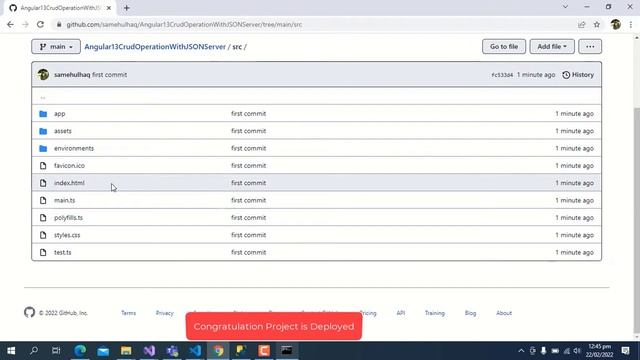Open the Chrome profile avatar
This screenshot has height=360, width=640.
tap(616, 24)
